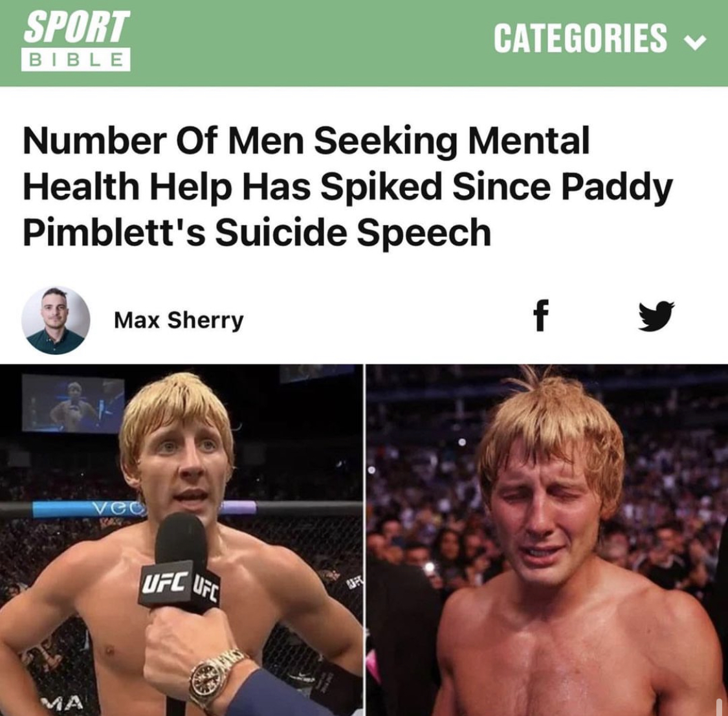Image resolution: width=728 pixels, height=716 pixels.
Task: Click the BIBLE box in the logo
Action: [76, 60]
